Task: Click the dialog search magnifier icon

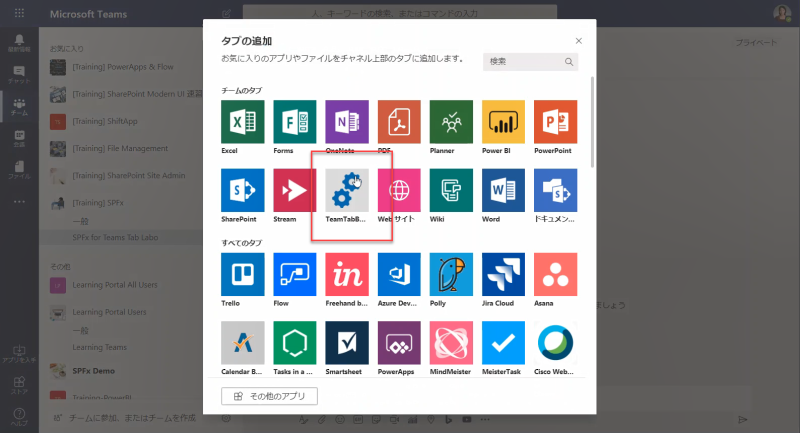Action: 569,62
